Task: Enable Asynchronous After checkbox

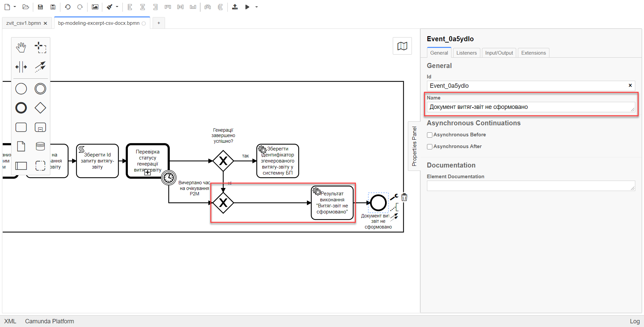Action: click(x=430, y=147)
